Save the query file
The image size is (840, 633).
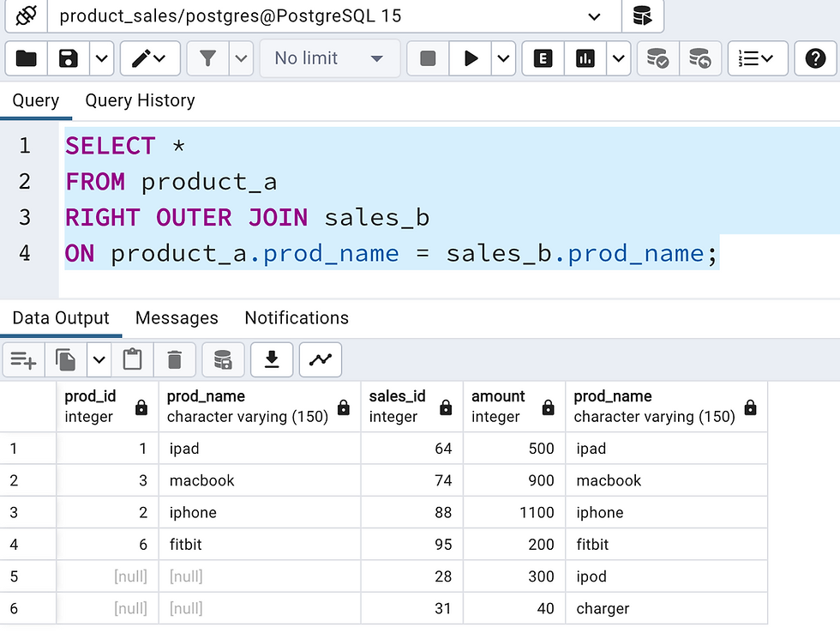click(69, 57)
